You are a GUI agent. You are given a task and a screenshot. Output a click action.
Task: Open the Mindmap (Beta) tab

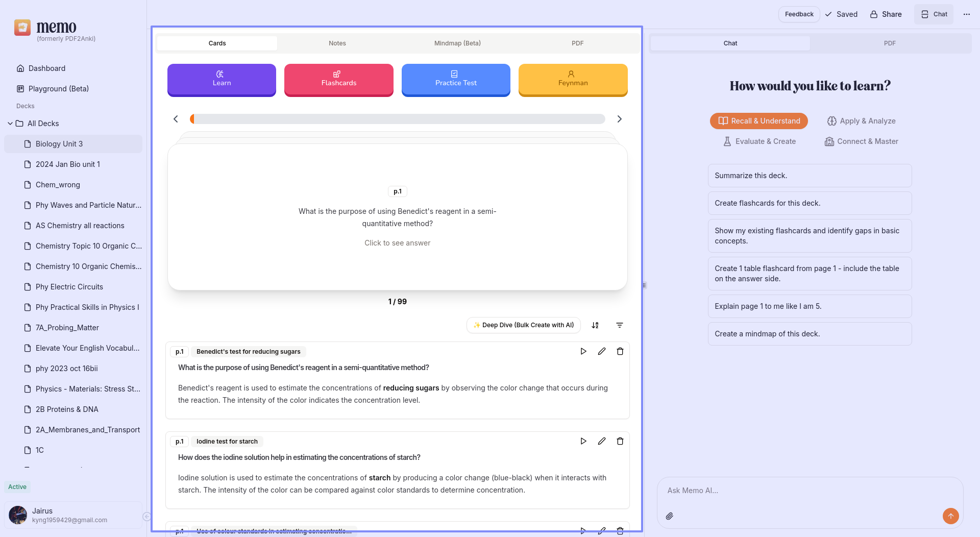457,43
